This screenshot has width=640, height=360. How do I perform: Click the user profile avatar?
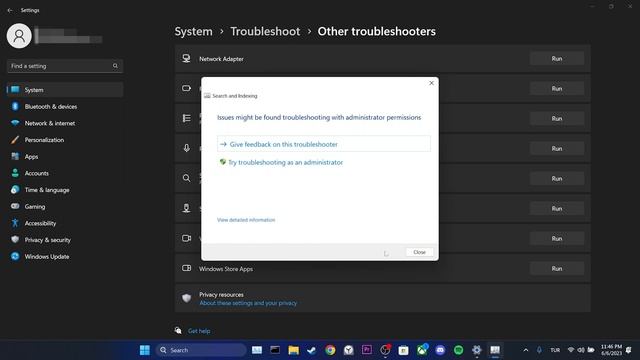click(19, 36)
